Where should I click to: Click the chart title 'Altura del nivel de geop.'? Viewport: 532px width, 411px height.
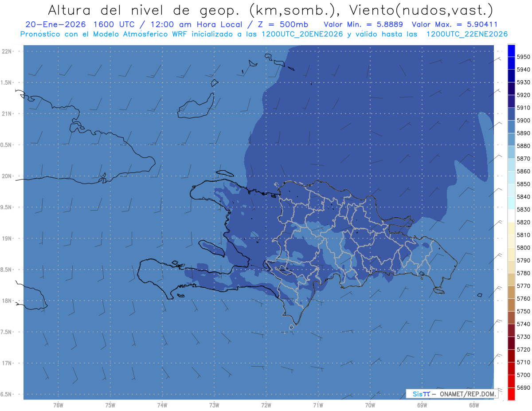coord(144,10)
